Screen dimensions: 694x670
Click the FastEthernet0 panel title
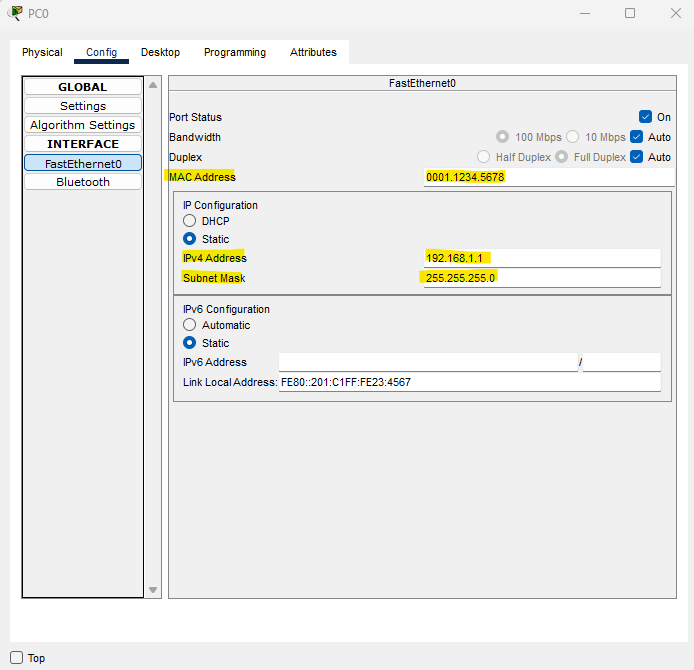pyautogui.click(x=422, y=83)
